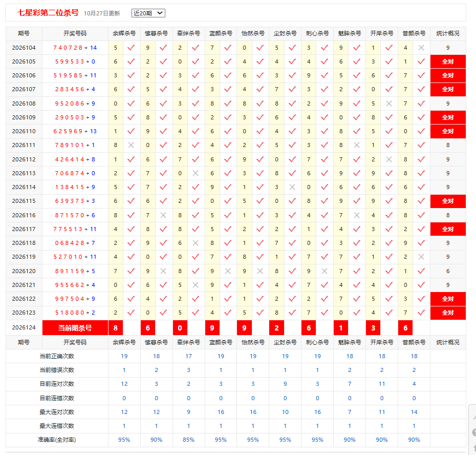The width and height of the screenshot is (476, 455).
Task: Select the red 全对 badge in row 2026109
Action: click(448, 117)
